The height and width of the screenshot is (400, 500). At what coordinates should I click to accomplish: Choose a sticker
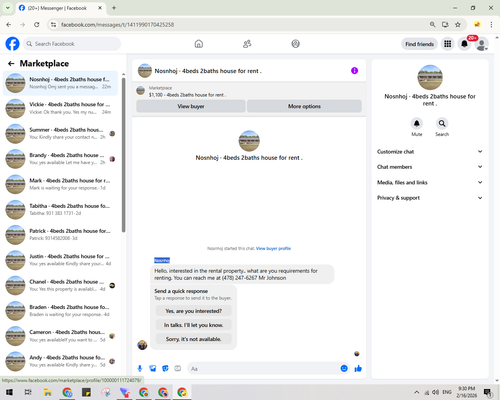pos(165,368)
